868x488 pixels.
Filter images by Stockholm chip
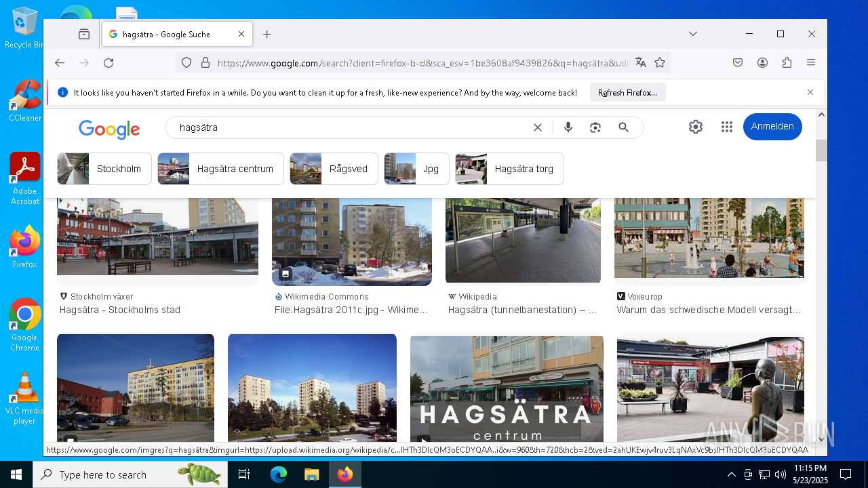[x=104, y=169]
